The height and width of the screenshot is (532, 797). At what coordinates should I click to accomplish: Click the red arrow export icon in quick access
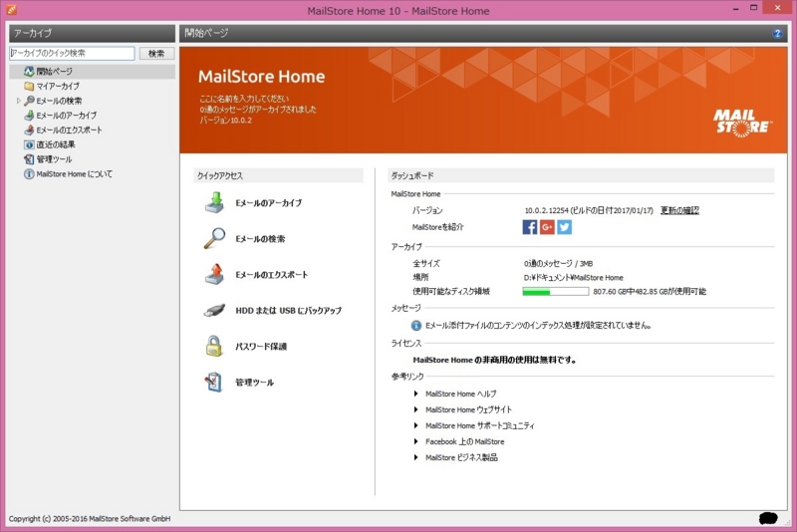[215, 274]
